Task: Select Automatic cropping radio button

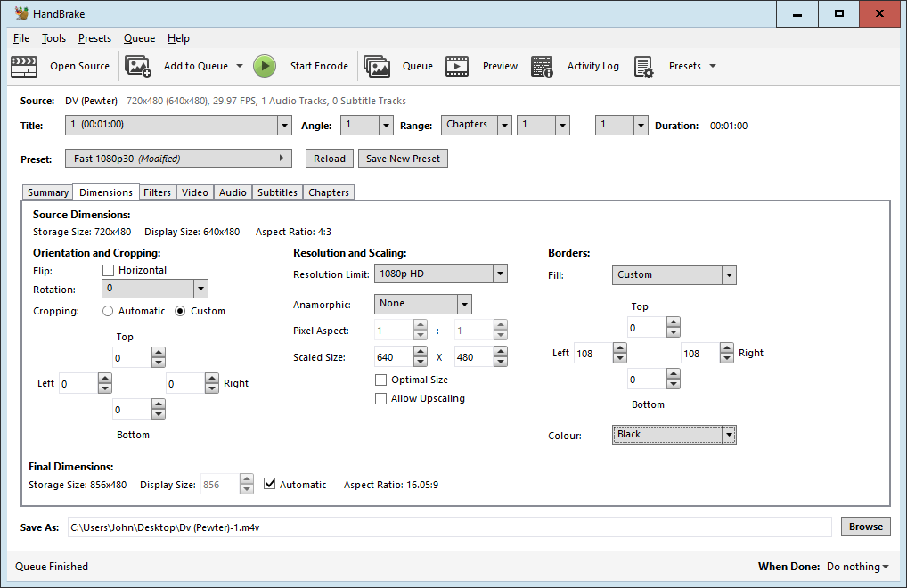Action: click(x=108, y=311)
